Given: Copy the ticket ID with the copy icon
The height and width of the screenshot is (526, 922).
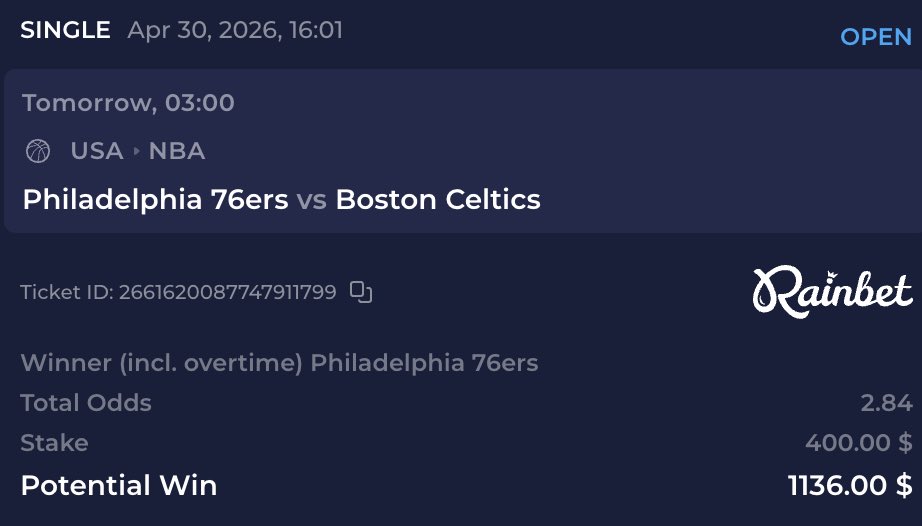Looking at the screenshot, I should tap(360, 292).
